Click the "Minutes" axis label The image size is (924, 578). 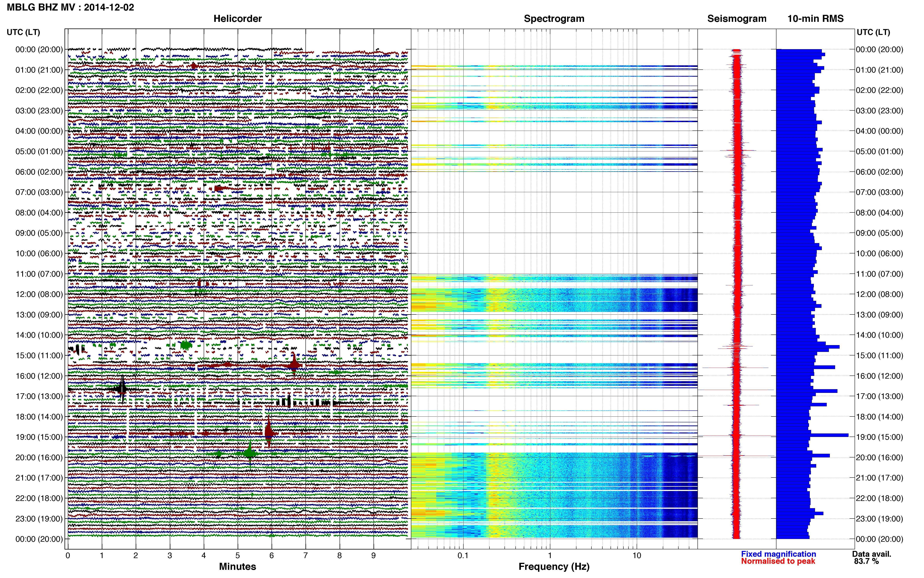click(x=238, y=566)
